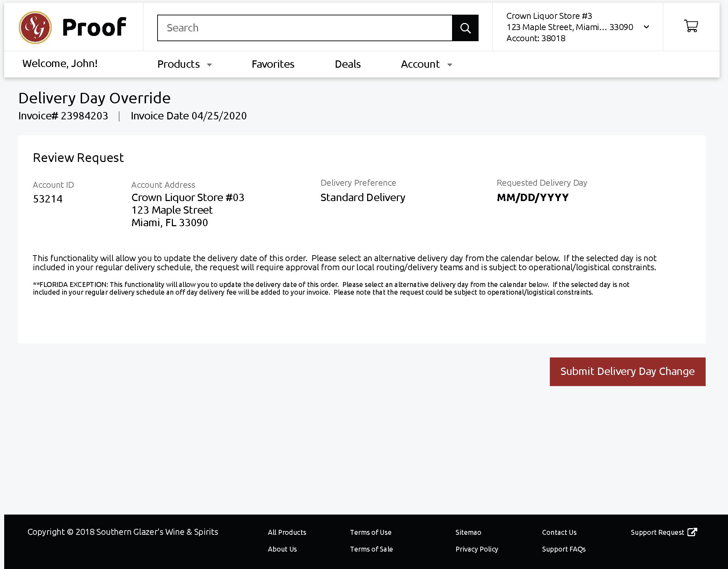The image size is (728, 569).
Task: Open the About Us footer link
Action: (282, 549)
